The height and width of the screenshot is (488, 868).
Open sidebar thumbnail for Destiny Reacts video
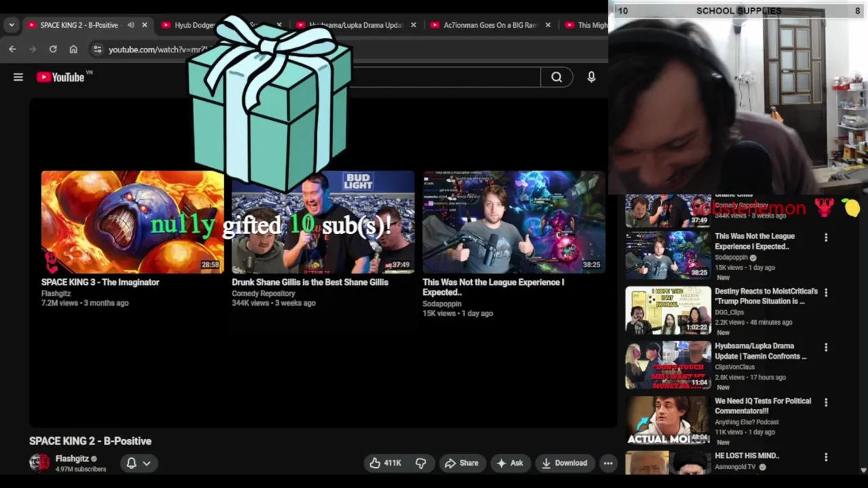[x=668, y=310]
